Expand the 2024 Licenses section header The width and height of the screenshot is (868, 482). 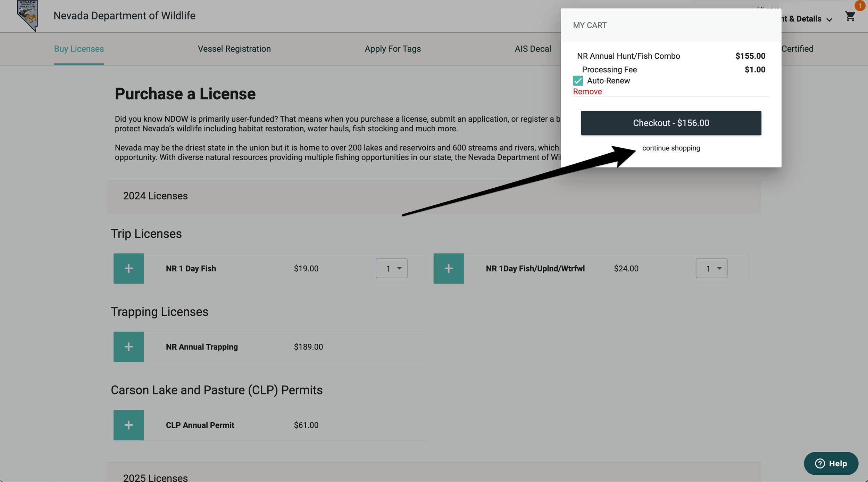pyautogui.click(x=155, y=196)
